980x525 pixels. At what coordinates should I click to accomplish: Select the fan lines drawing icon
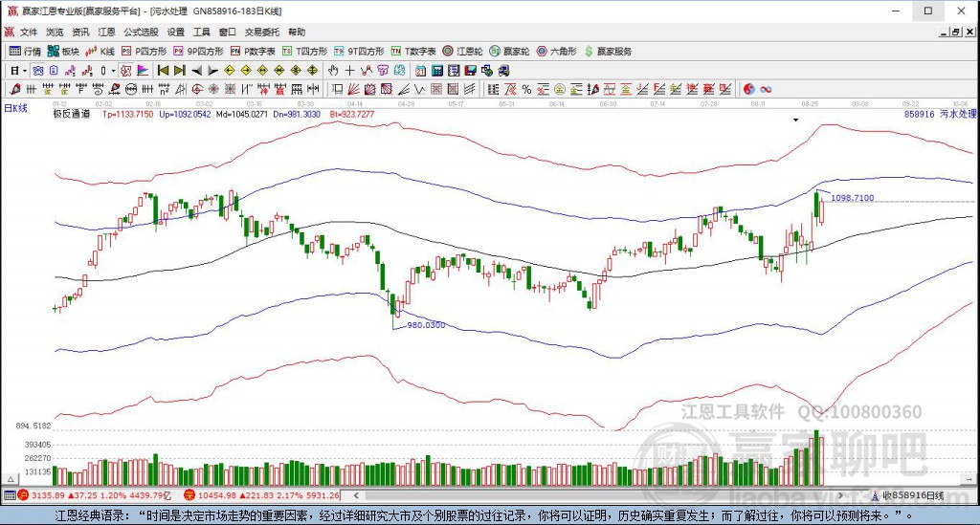click(353, 89)
